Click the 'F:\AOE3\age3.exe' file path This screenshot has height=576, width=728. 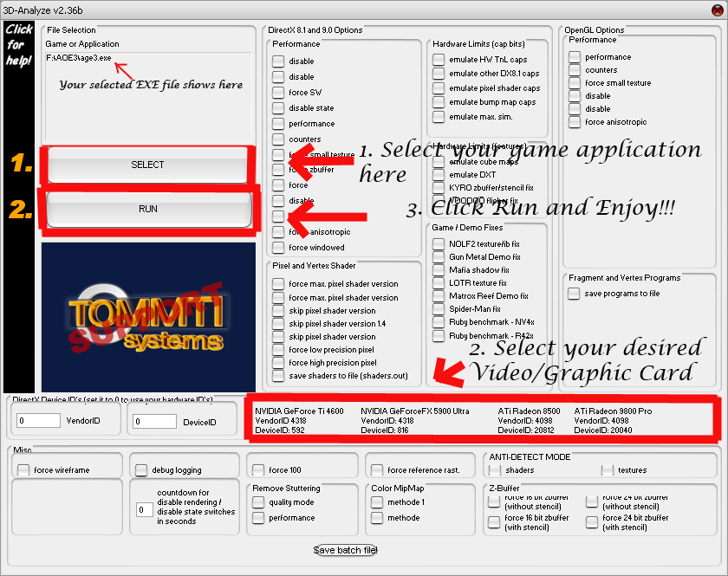click(x=79, y=58)
